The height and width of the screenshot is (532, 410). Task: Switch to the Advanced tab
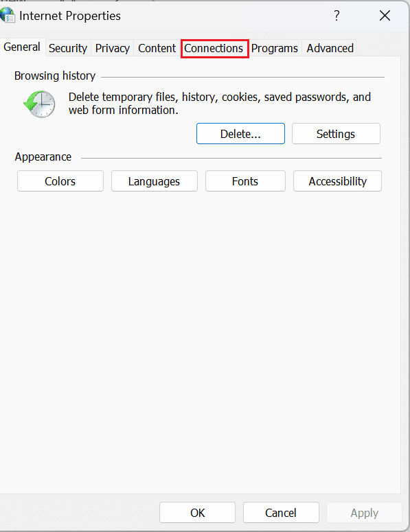[x=330, y=48]
